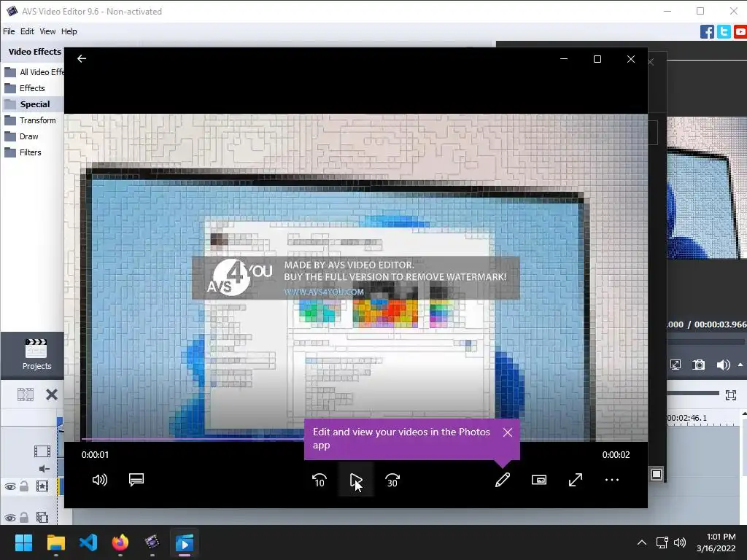Go back using the player's arrow button
The image size is (747, 560).
tap(82, 58)
